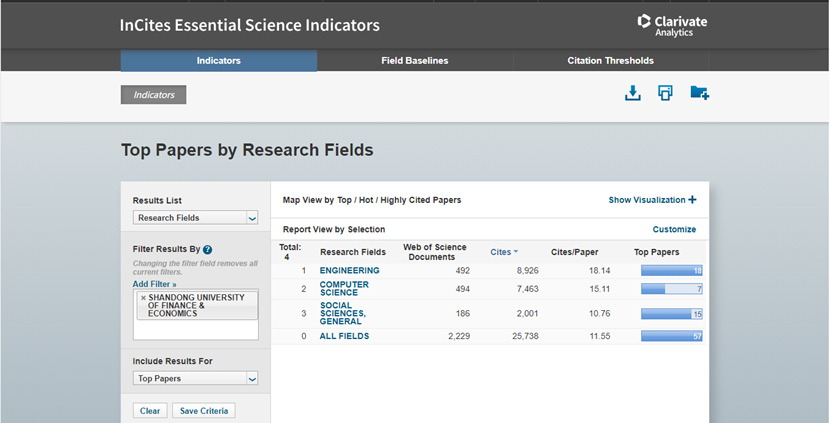
Task: Click the Clear button
Action: click(x=150, y=411)
